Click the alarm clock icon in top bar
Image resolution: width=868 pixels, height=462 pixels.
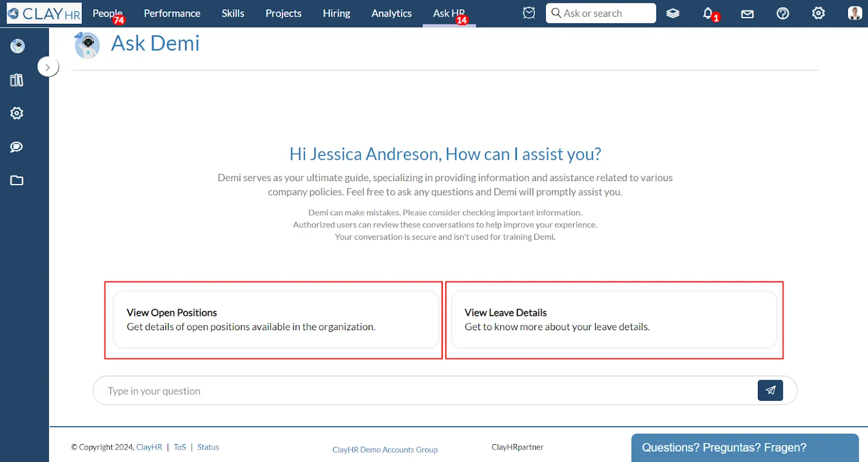pos(529,13)
